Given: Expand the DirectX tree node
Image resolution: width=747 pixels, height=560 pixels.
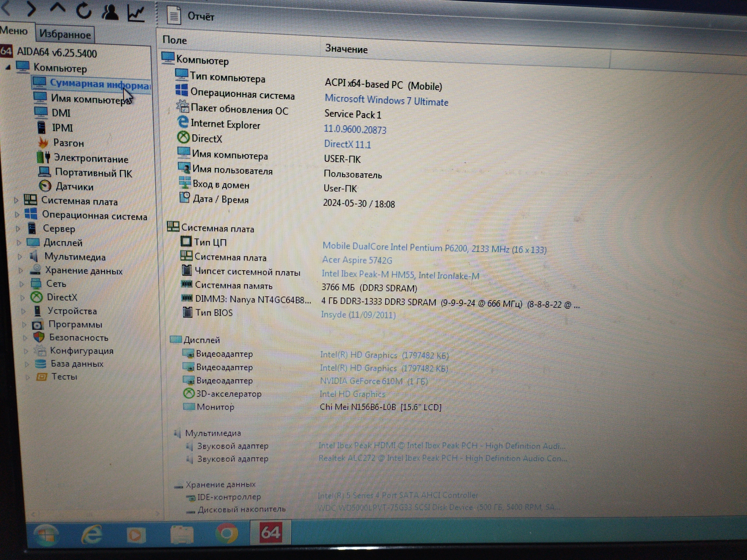Looking at the screenshot, I should click(x=23, y=298).
